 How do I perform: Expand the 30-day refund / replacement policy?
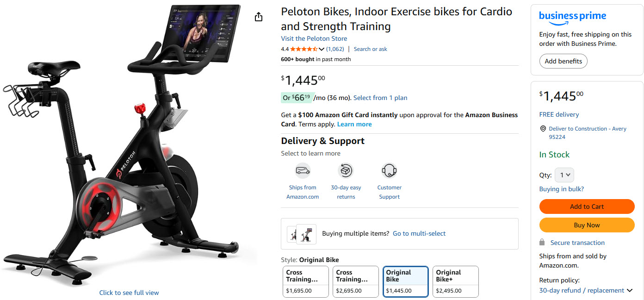tap(629, 290)
